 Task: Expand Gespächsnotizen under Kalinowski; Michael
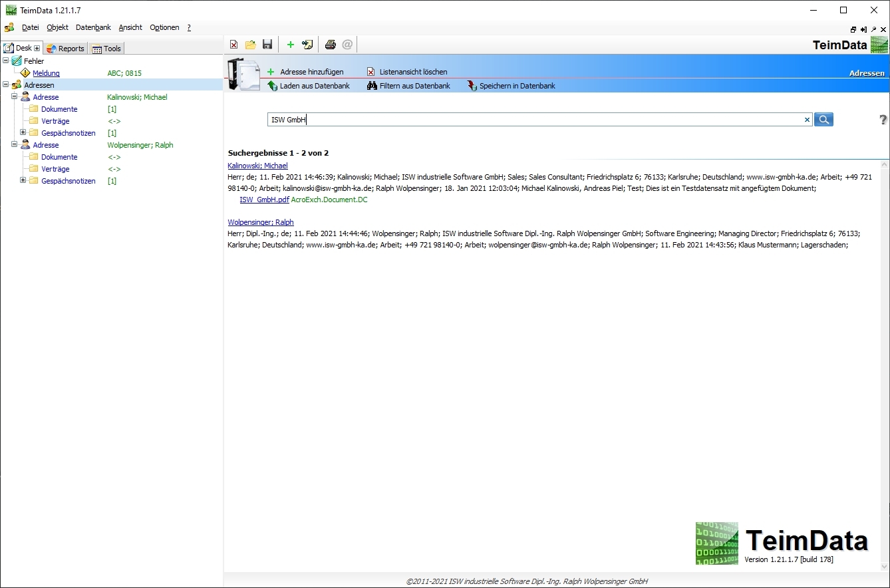[x=23, y=132]
